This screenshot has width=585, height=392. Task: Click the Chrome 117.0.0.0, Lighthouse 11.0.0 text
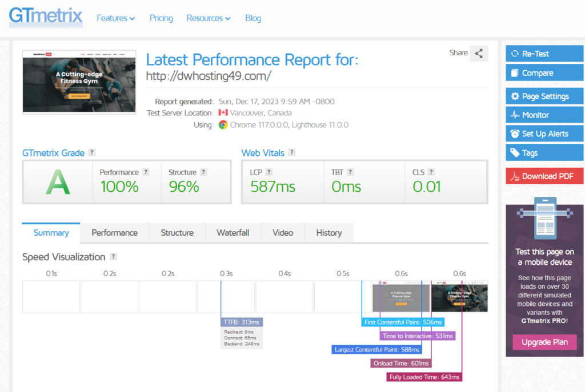pyautogui.click(x=289, y=125)
